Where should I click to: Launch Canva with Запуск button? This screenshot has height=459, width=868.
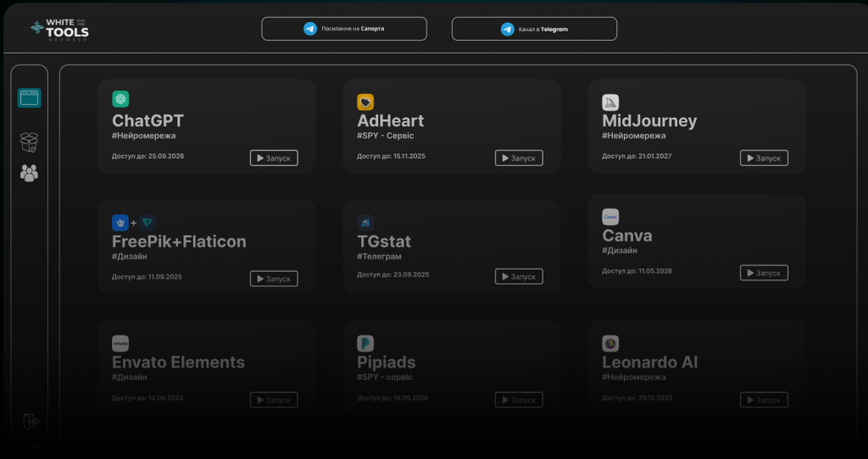[x=764, y=273]
